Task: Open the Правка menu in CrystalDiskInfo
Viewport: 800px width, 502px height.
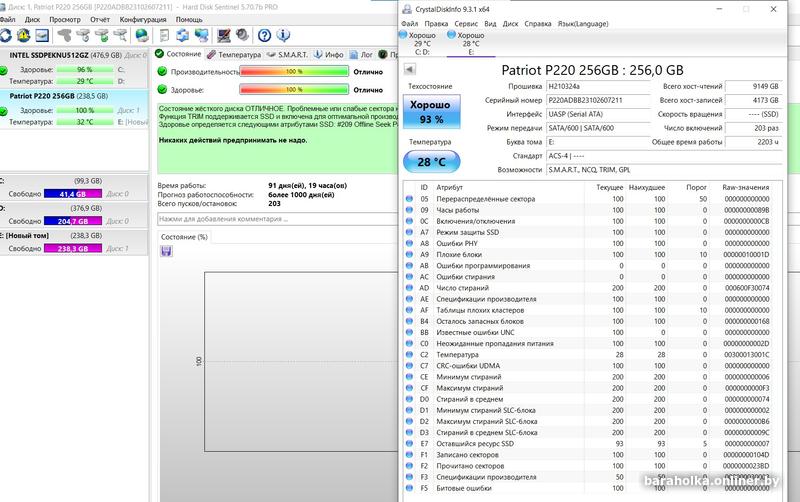Action: pos(436,23)
